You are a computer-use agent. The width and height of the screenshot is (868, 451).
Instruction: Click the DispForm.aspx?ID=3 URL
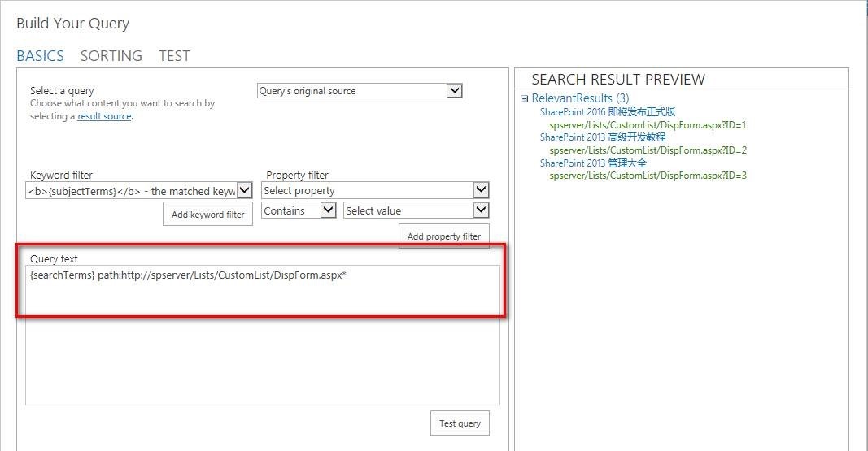tap(648, 176)
